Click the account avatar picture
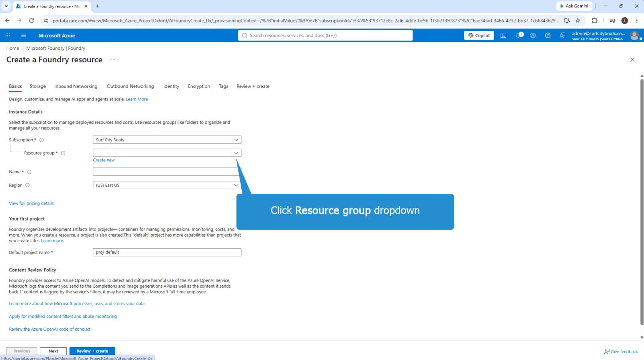The width and height of the screenshot is (644, 360). pos(634,35)
